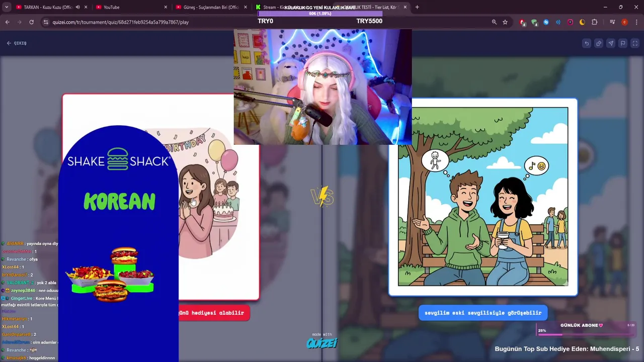
Task: Open the Chrome three-dot menu
Action: pyautogui.click(x=636, y=22)
